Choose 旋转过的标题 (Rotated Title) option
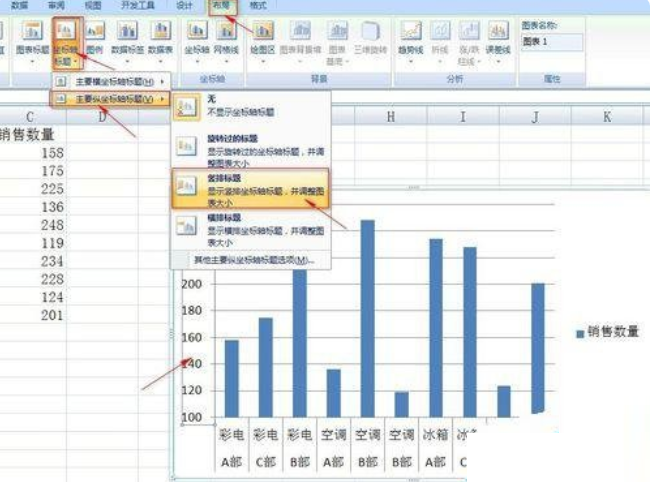651x482 pixels. click(x=251, y=149)
